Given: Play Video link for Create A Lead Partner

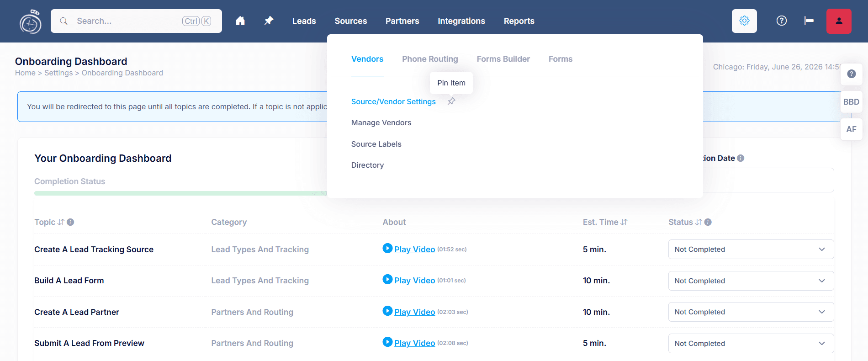Looking at the screenshot, I should pos(415,312).
